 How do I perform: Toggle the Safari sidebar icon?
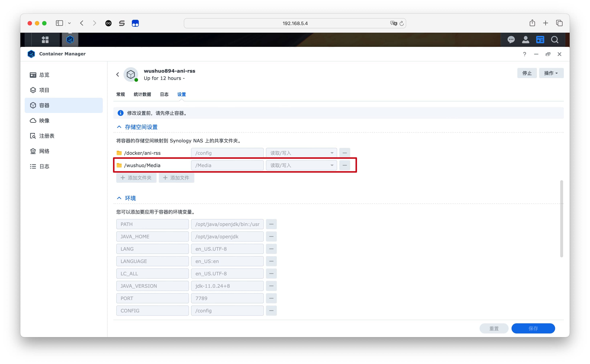[x=59, y=23]
